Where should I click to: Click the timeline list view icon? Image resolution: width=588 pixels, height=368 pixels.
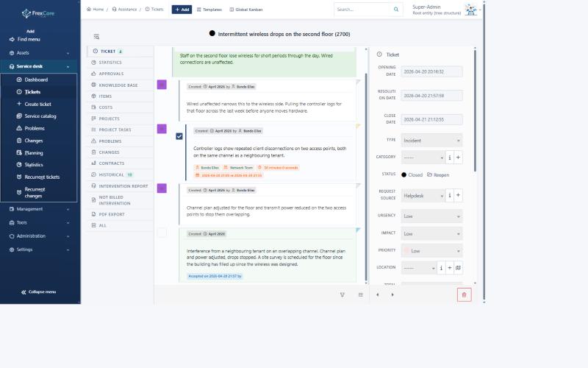tap(361, 295)
